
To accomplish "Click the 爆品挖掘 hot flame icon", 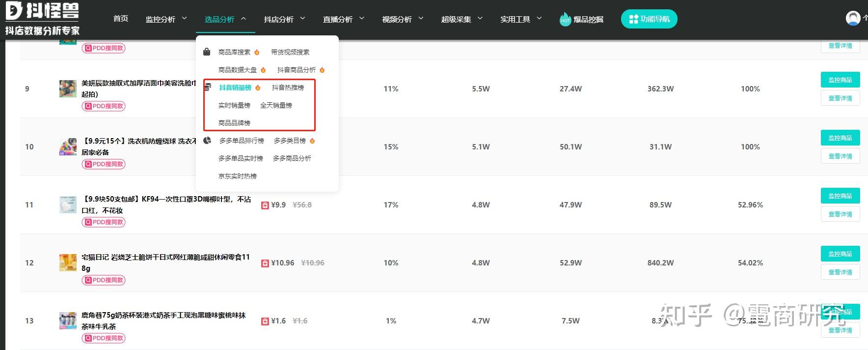I will pyautogui.click(x=565, y=19).
